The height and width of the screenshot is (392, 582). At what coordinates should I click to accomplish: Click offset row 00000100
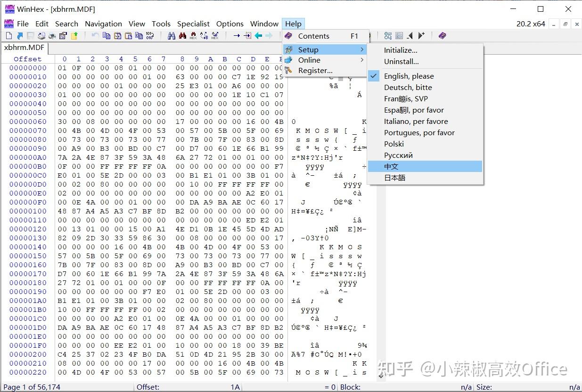[28, 211]
